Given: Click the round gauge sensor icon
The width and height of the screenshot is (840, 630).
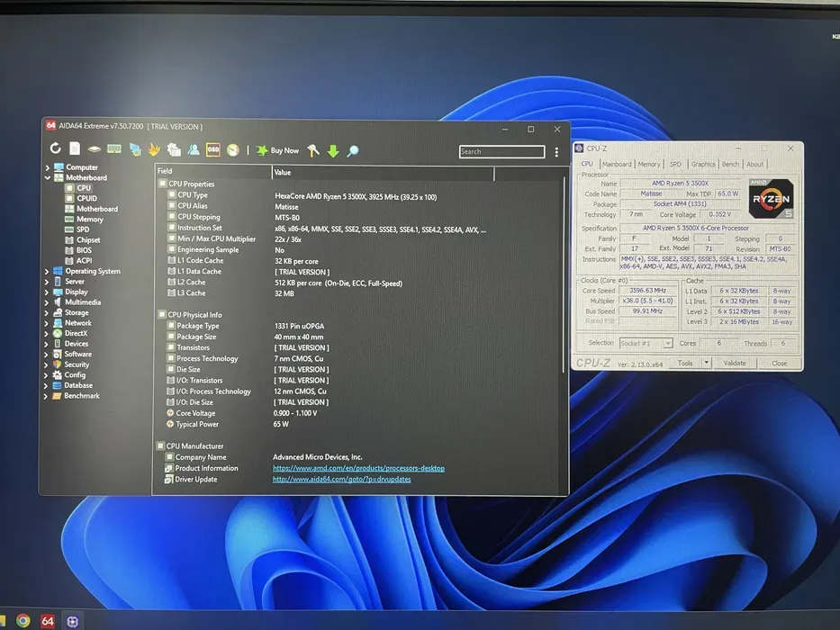Looking at the screenshot, I should [x=232, y=150].
